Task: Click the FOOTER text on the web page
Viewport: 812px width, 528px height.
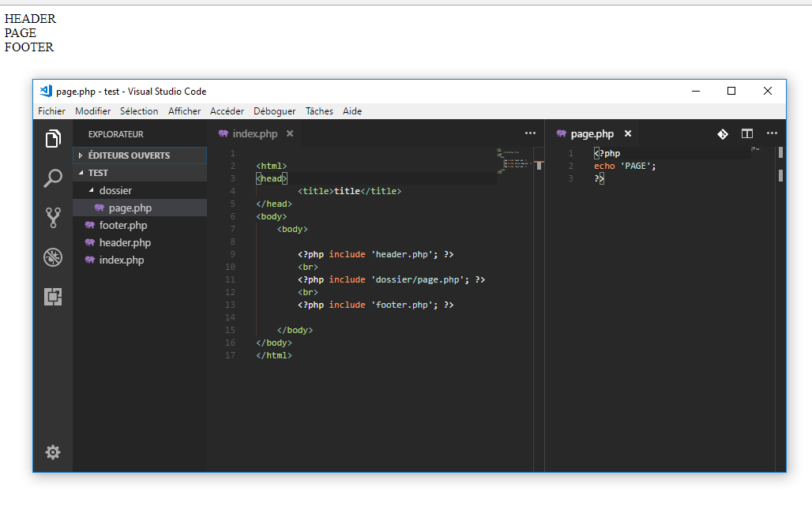Action: coord(29,47)
